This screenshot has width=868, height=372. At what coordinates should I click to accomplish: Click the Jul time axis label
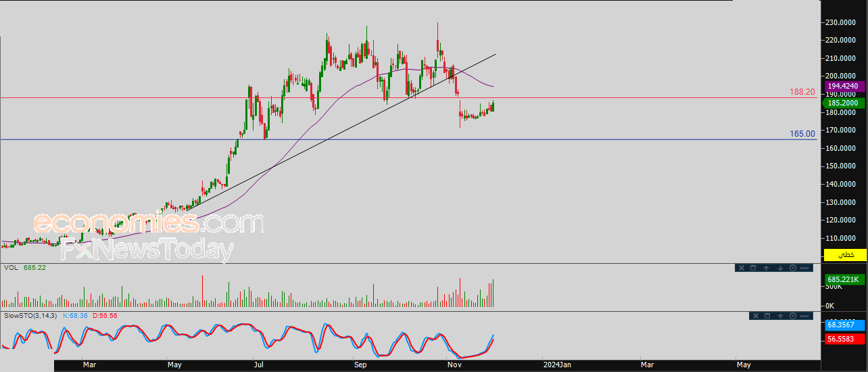258,365
